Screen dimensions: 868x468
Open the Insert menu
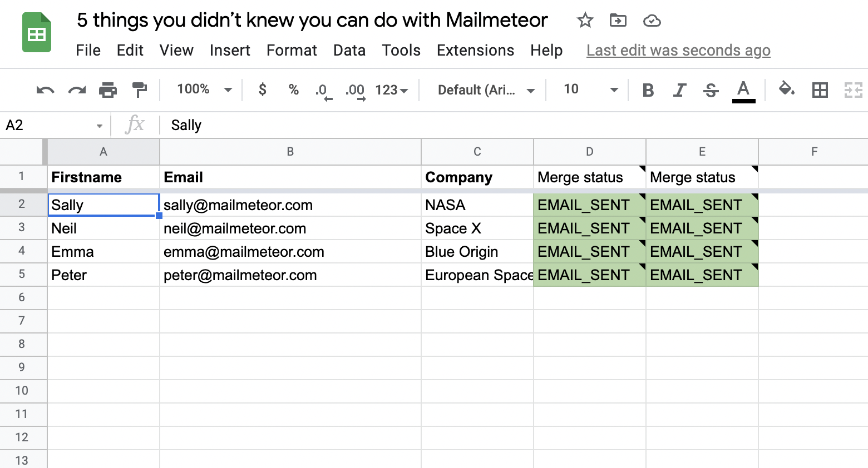[230, 51]
